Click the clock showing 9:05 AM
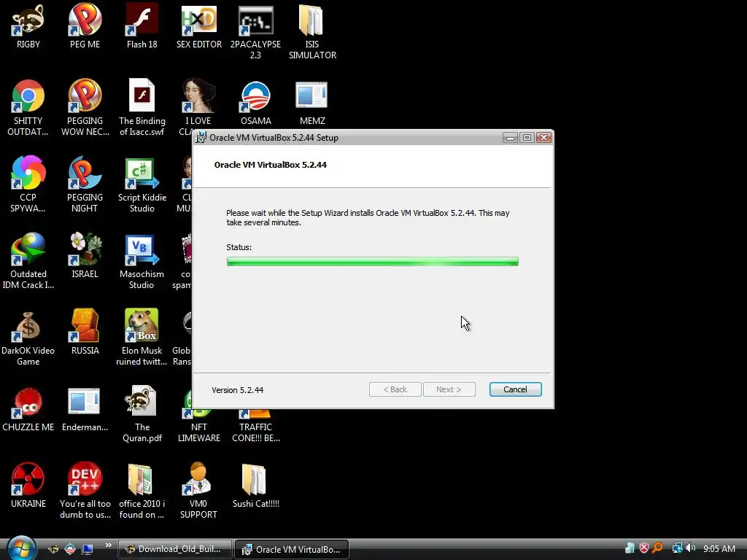 pyautogui.click(x=719, y=549)
